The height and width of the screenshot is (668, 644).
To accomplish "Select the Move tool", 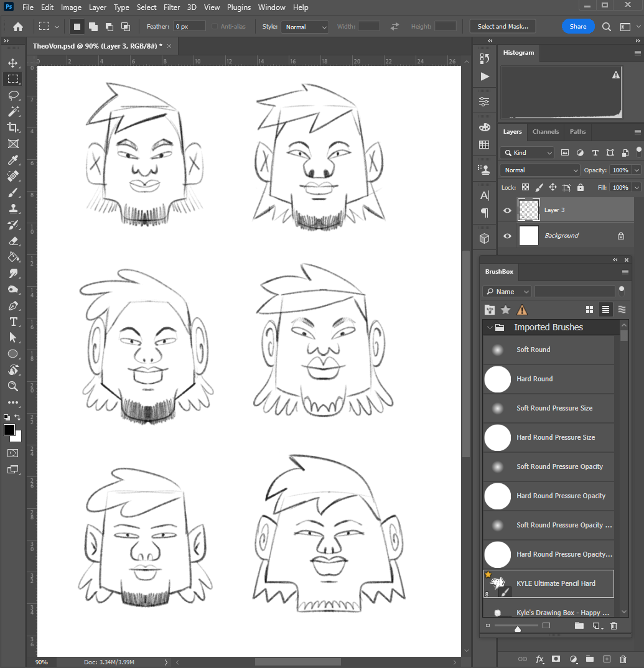I will point(13,63).
